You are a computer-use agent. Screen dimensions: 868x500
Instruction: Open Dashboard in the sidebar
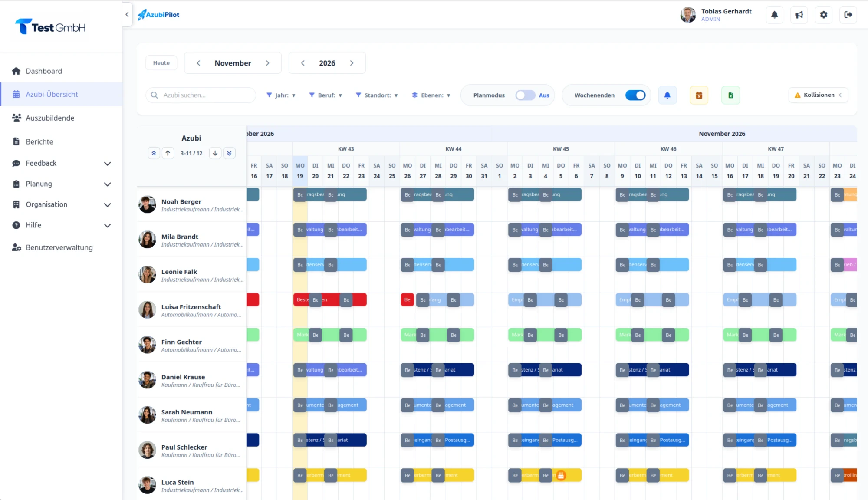click(61, 71)
